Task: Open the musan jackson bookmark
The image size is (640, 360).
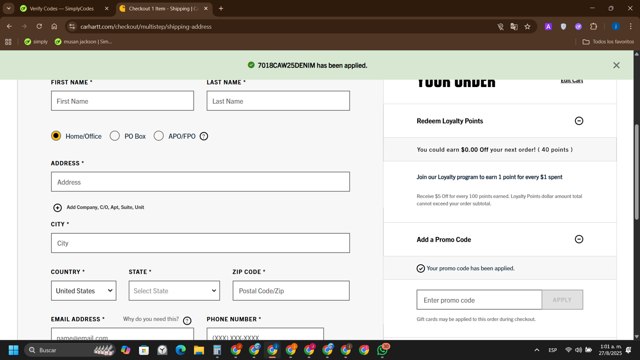Action: [83, 42]
